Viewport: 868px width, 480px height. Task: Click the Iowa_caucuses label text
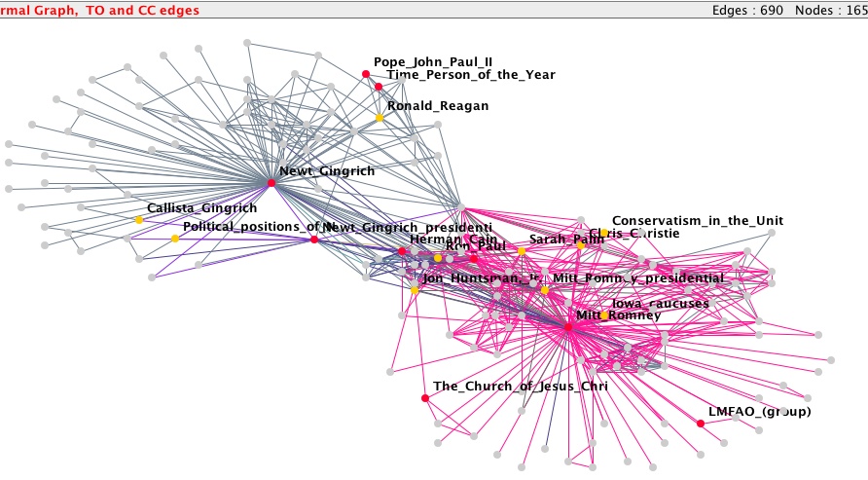pos(661,304)
